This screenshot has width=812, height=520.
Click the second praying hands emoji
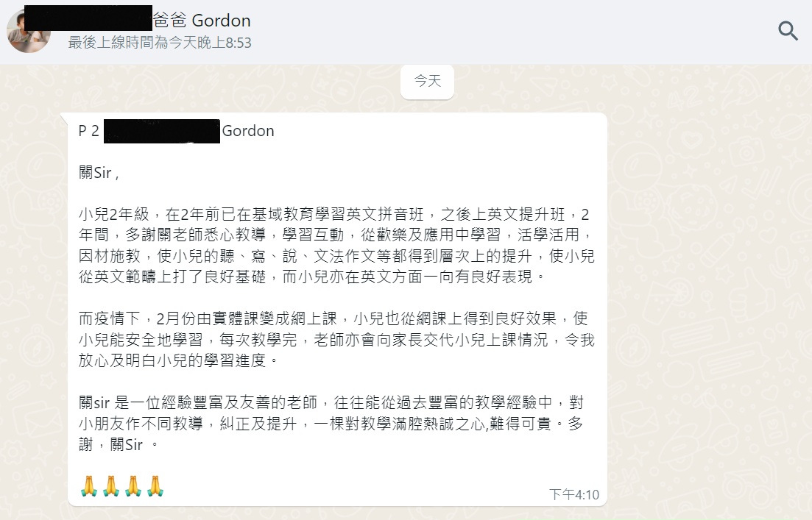click(x=111, y=486)
